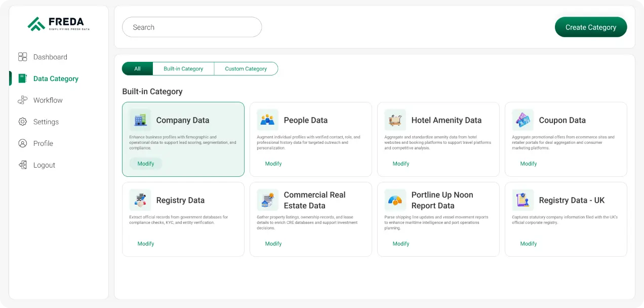Viewport: 644px width, 308px height.
Task: Select the All filter tab
Action: click(137, 69)
